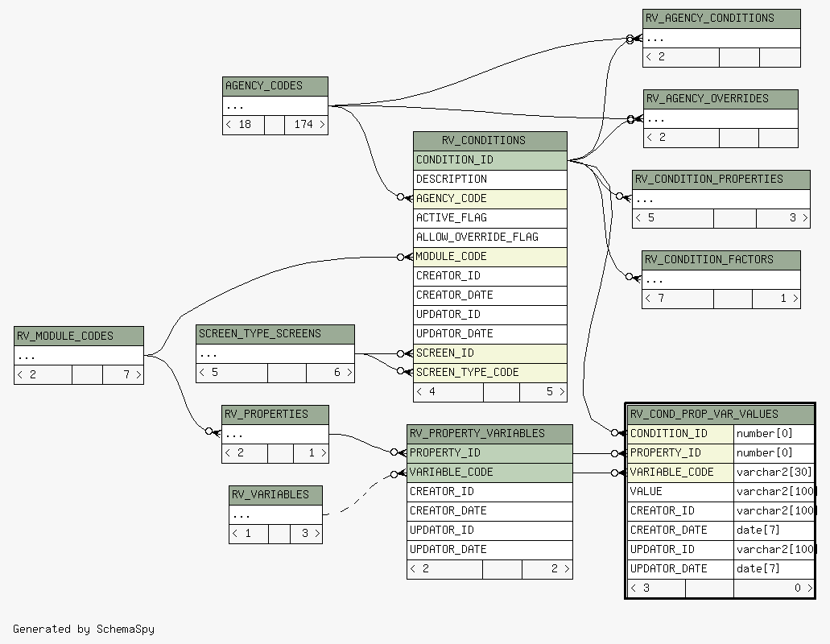Open the RV_MODULE_CODES table header

pos(79,336)
